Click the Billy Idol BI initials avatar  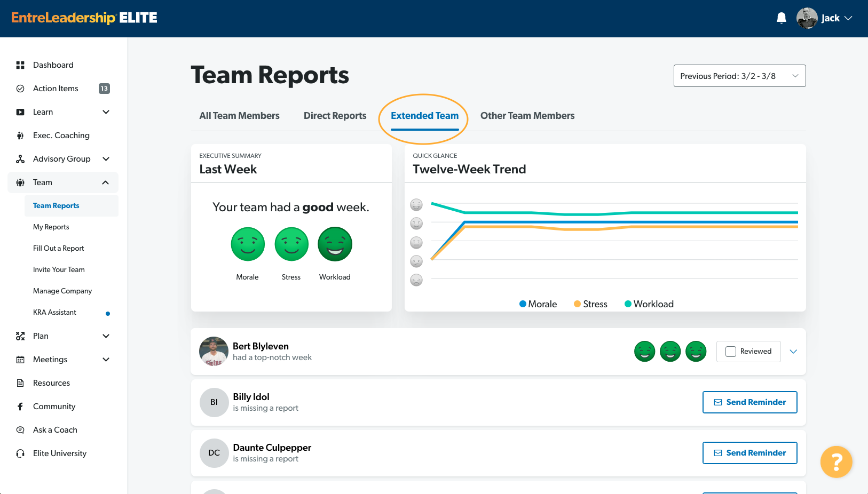coord(214,402)
